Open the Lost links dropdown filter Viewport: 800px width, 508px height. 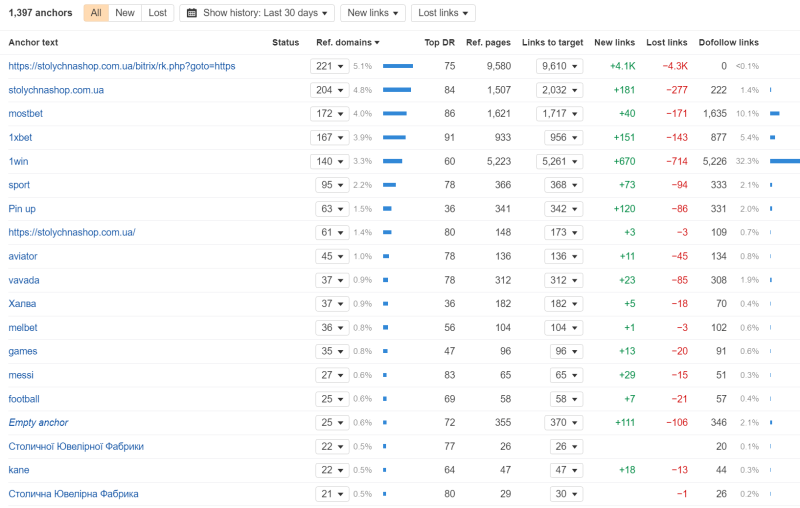pos(443,13)
